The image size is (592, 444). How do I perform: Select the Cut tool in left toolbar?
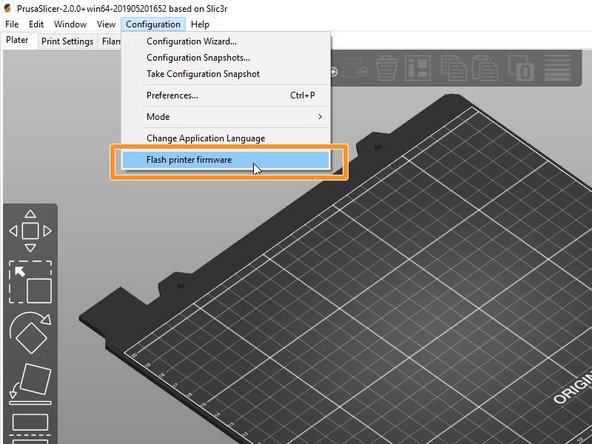(30, 429)
